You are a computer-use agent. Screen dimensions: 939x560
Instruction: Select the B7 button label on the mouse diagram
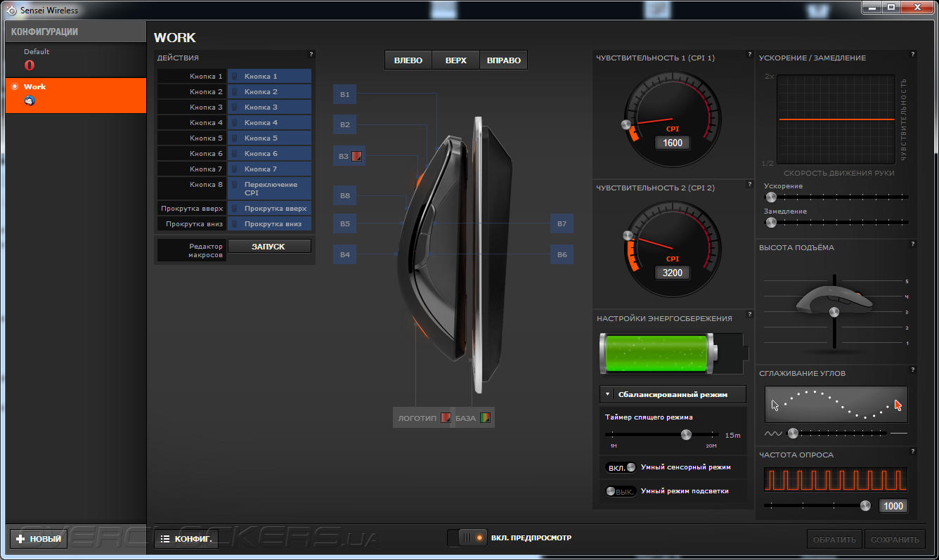point(562,223)
